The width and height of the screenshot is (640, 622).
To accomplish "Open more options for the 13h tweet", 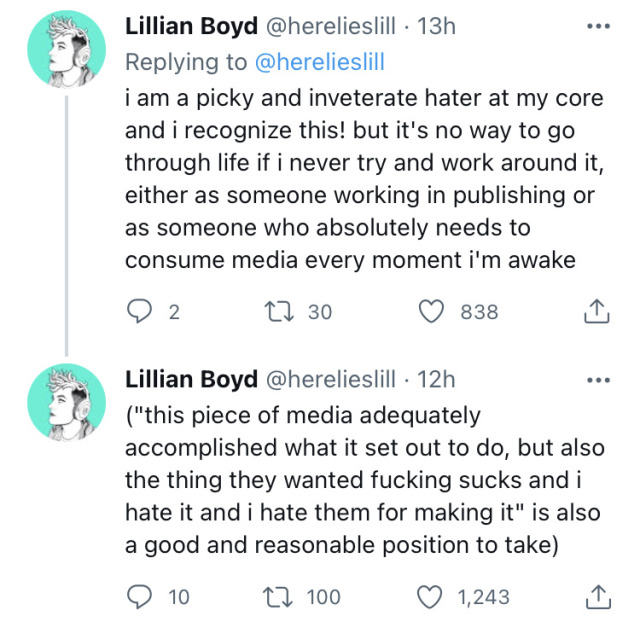I will tap(598, 27).
